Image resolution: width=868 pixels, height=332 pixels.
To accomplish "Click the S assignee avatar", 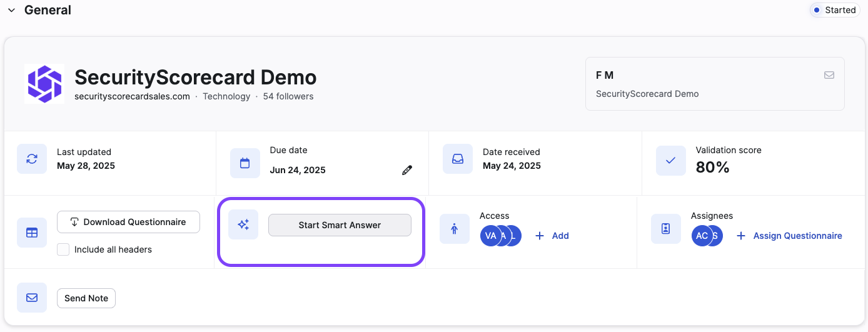I will pyautogui.click(x=716, y=236).
